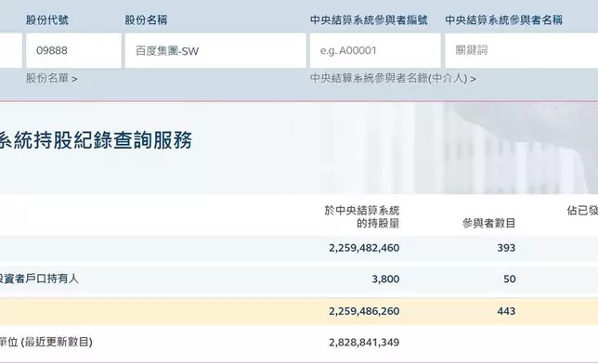
Task: Select the shareholding value 3,800
Action: (385, 279)
